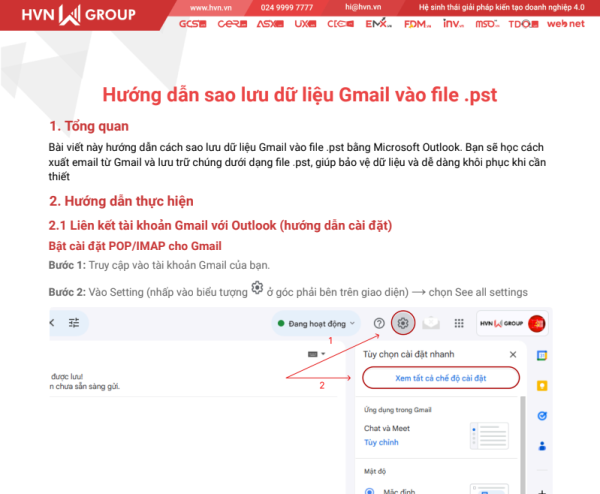Open Google Contacts in side panel
Image resolution: width=600 pixels, height=494 pixels.
tap(542, 446)
